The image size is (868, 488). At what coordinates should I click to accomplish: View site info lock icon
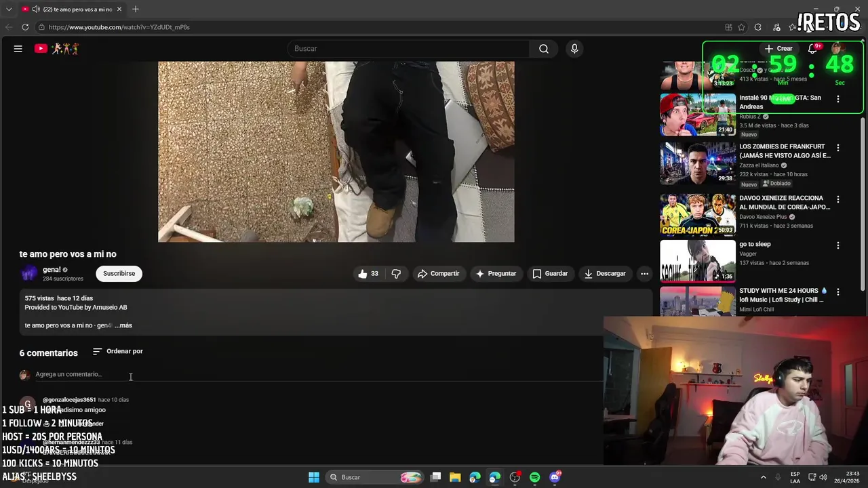(x=41, y=27)
